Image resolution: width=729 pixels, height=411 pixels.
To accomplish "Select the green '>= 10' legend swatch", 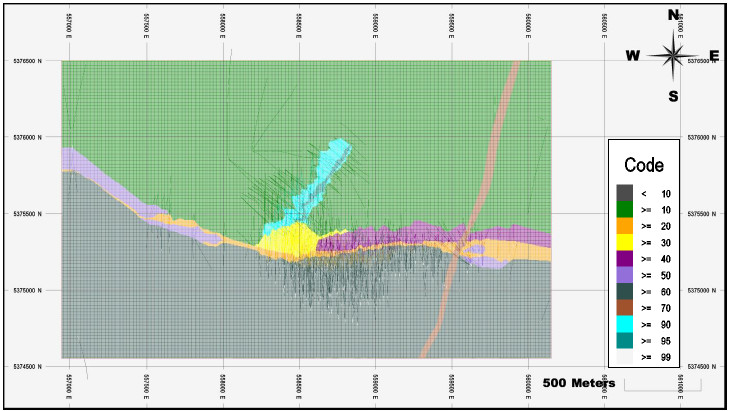I will tap(624, 209).
